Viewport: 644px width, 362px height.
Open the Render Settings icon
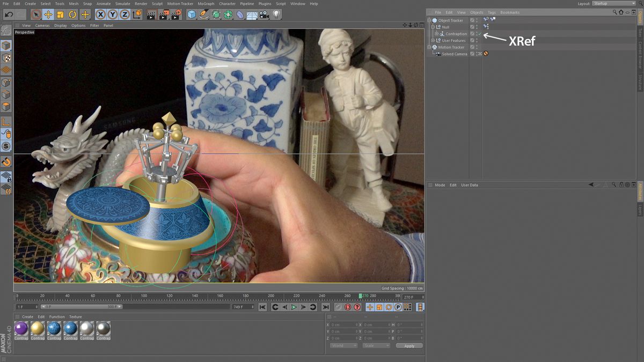pos(175,14)
